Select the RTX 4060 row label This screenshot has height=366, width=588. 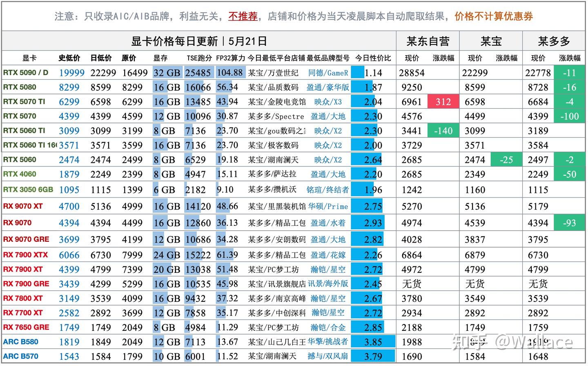(x=19, y=174)
